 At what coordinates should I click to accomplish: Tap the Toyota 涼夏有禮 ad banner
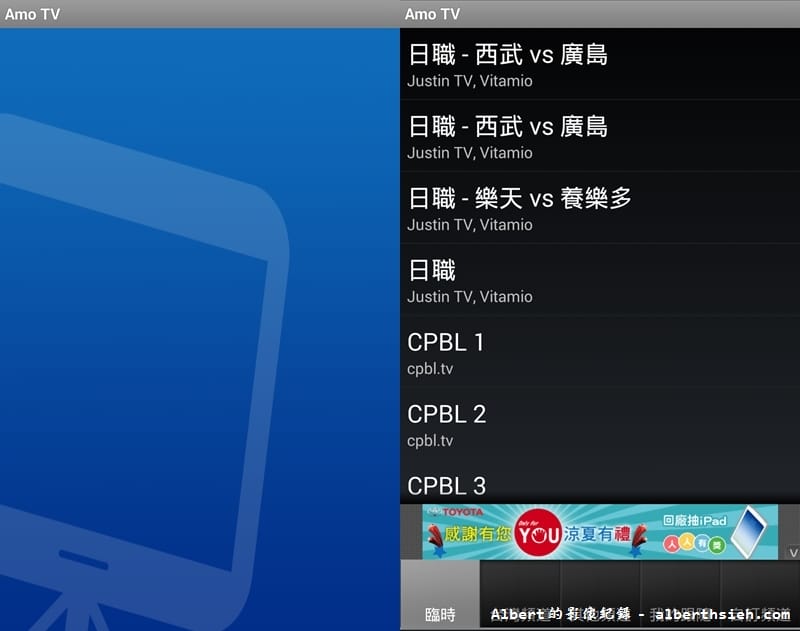tap(599, 532)
